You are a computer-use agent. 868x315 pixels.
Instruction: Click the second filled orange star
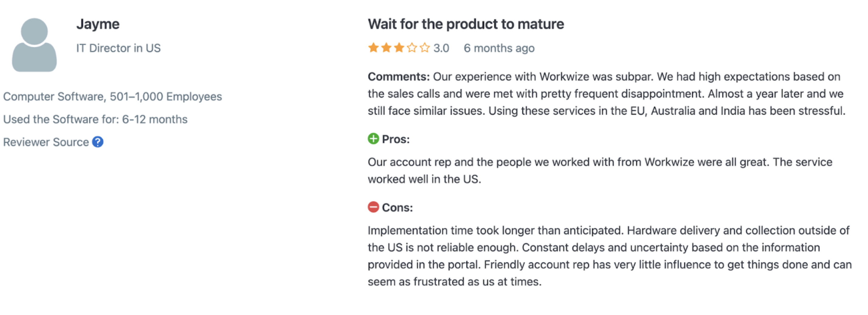(386, 48)
